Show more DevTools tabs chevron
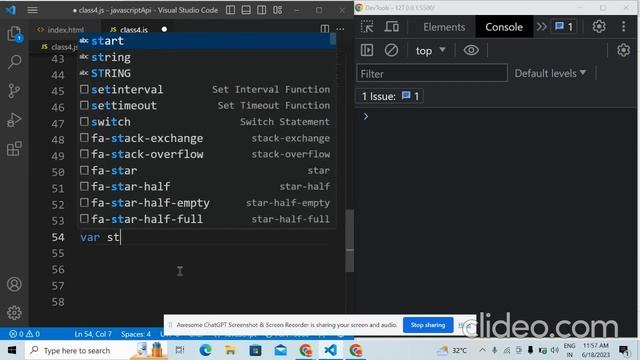 (x=541, y=27)
